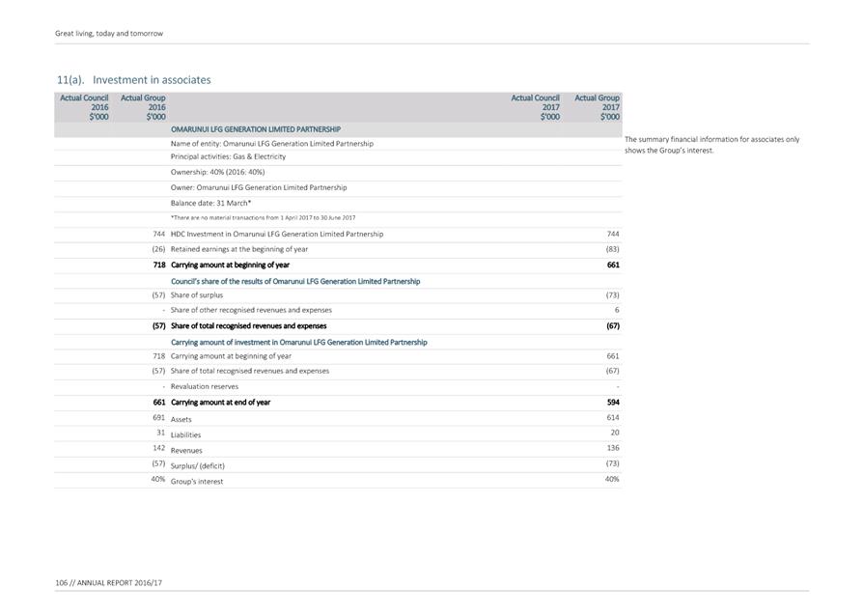
Task: Click the '106 // ANNUAL REPORT 2016/17' footer
Action: (108, 582)
